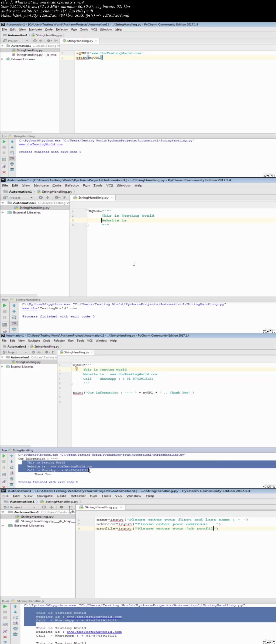Click Scroll-from-source icon in 00:04:24 frame's Project toolbar

coord(41,198)
